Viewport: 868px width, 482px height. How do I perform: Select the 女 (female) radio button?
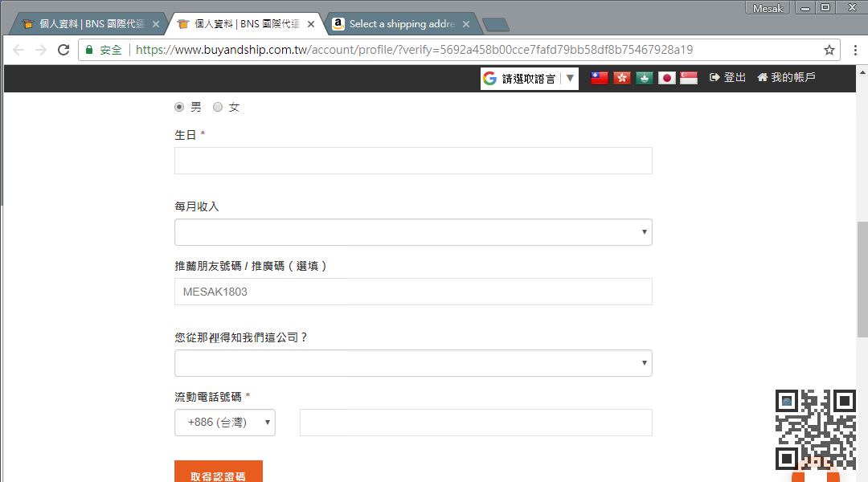[218, 107]
